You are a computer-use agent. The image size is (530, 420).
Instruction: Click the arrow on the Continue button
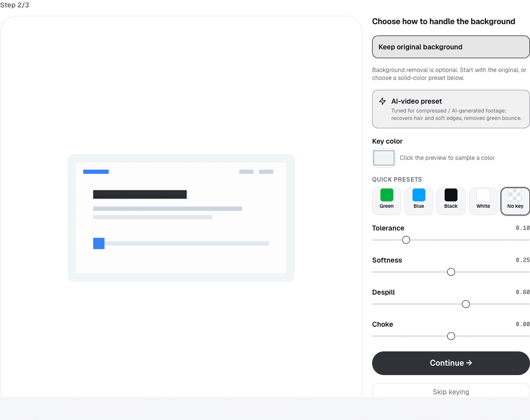coord(469,363)
